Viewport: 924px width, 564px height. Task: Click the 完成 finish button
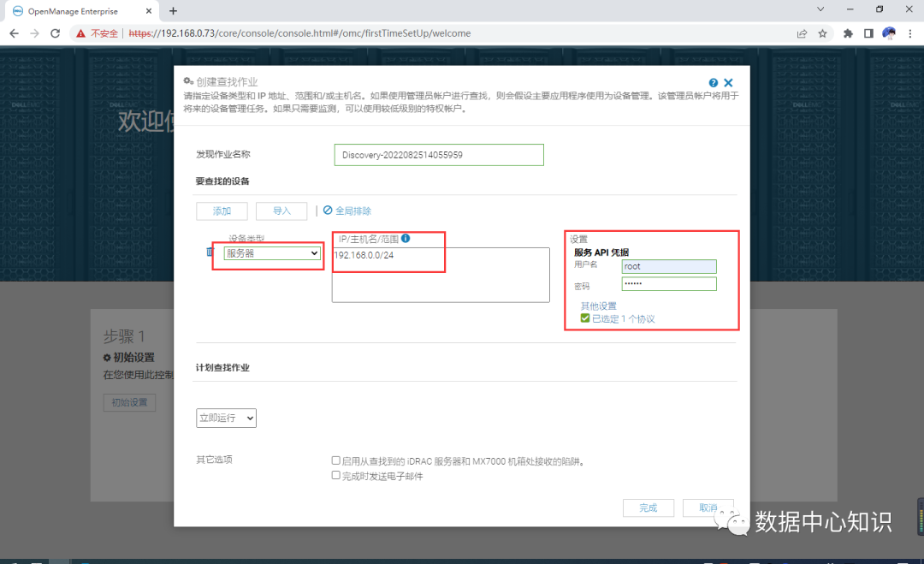coord(649,508)
